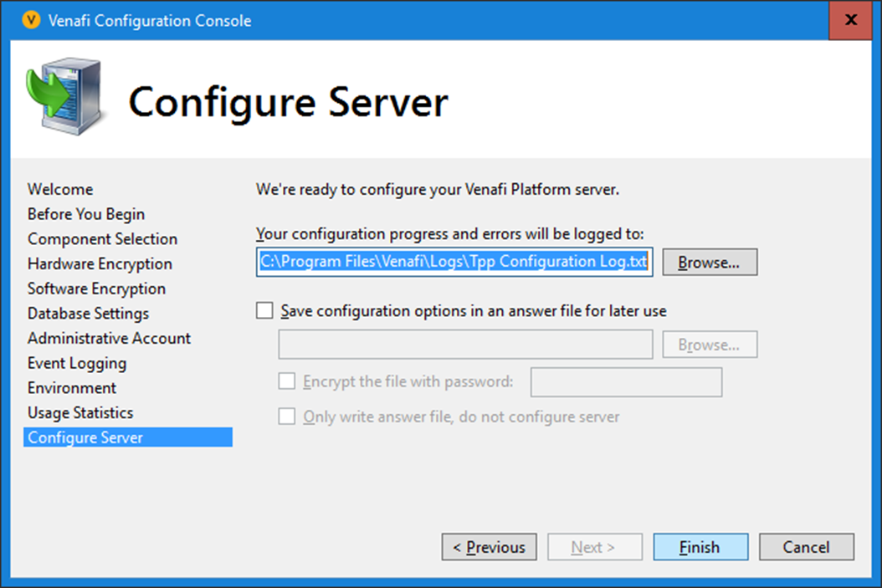882x588 pixels.
Task: Go to the Welcome step
Action: (x=60, y=189)
